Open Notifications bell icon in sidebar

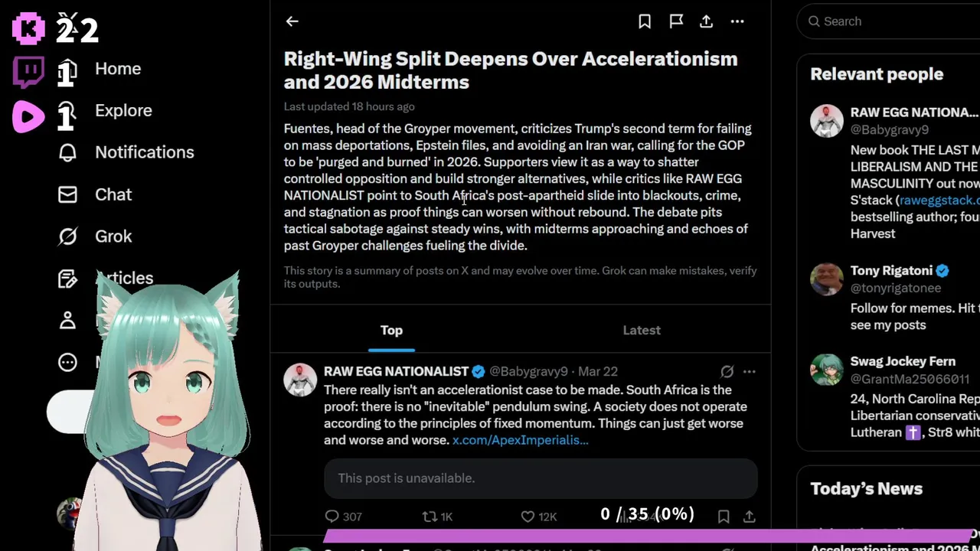[67, 152]
